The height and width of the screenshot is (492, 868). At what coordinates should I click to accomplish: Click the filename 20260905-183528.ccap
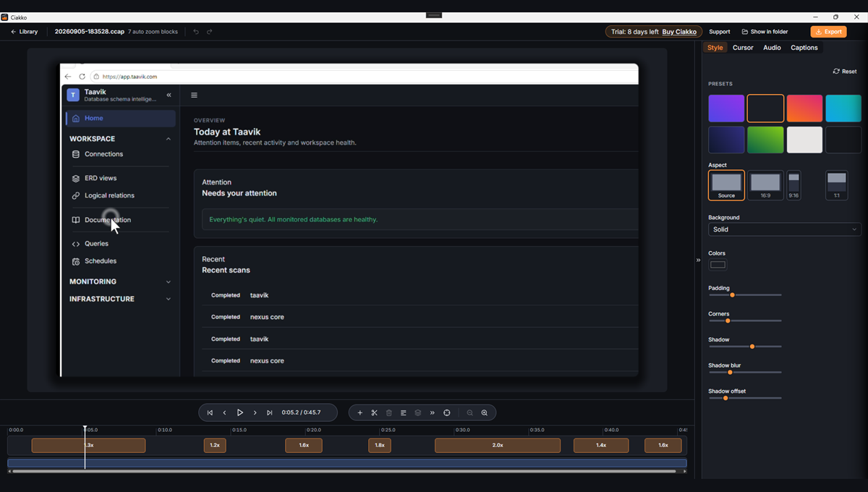(x=90, y=32)
